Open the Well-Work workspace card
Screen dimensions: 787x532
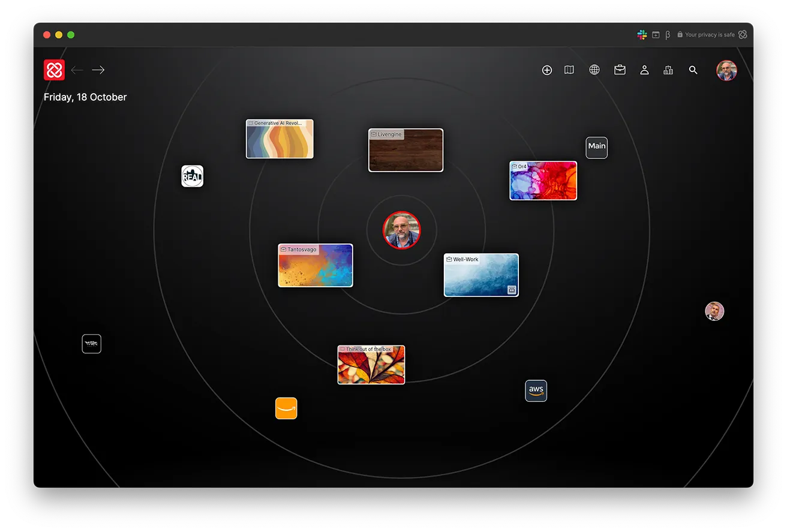[x=481, y=275]
